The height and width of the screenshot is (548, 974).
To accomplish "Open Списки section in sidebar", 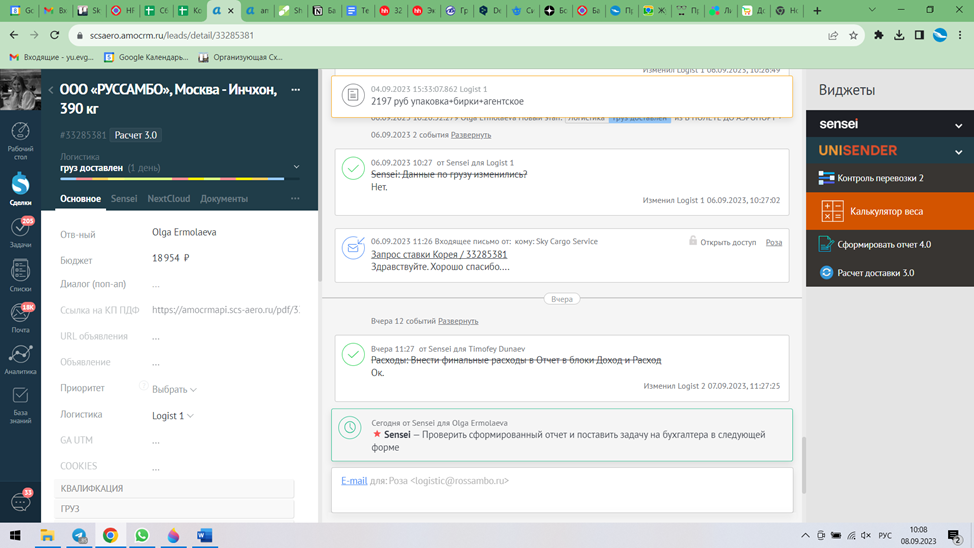I will pyautogui.click(x=20, y=275).
